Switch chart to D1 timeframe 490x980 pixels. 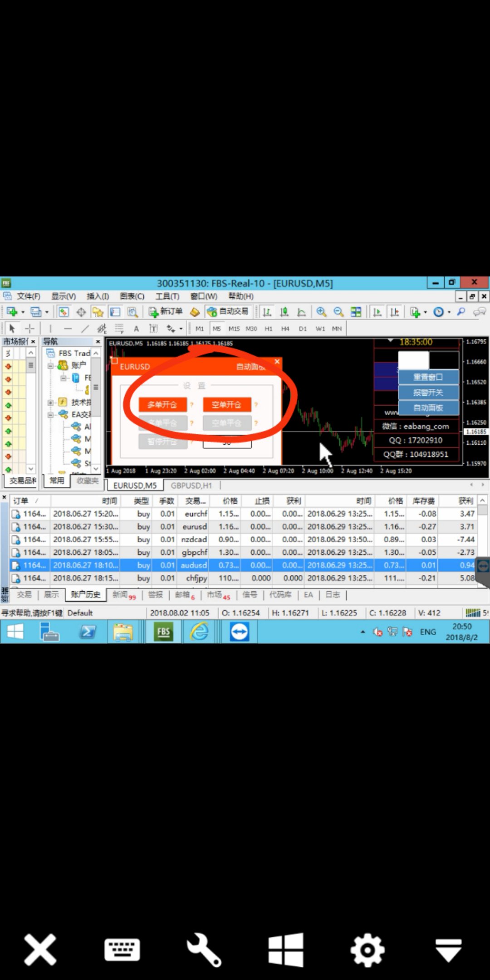click(x=303, y=328)
